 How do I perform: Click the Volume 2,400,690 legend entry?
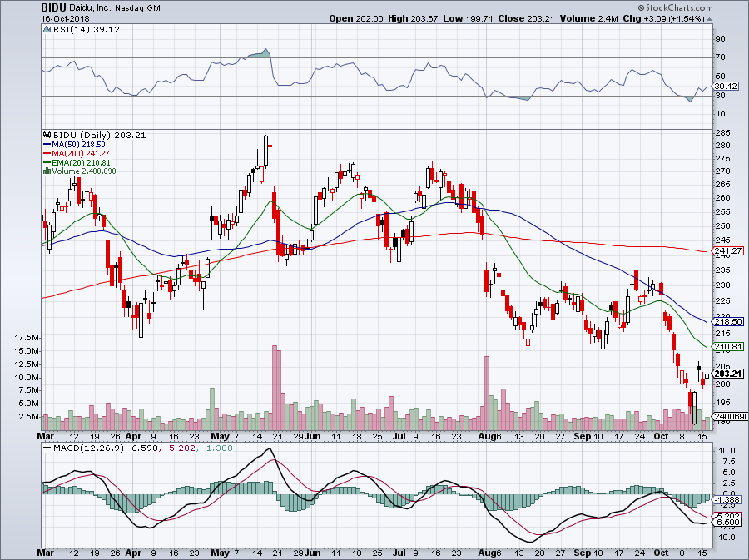(x=84, y=171)
